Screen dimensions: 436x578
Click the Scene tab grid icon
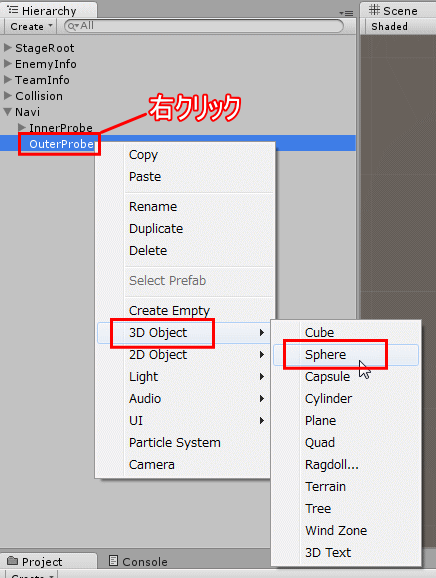374,10
